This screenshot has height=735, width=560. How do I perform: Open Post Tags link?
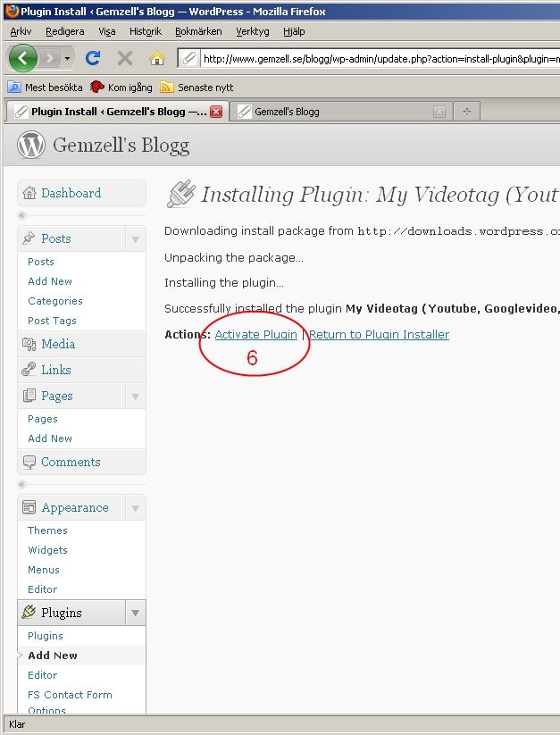tap(52, 321)
